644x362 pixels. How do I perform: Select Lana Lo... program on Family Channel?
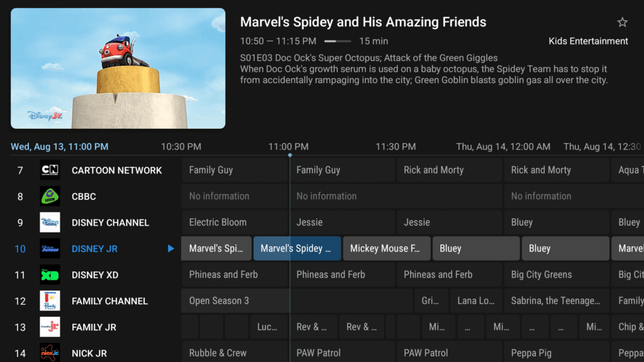476,301
